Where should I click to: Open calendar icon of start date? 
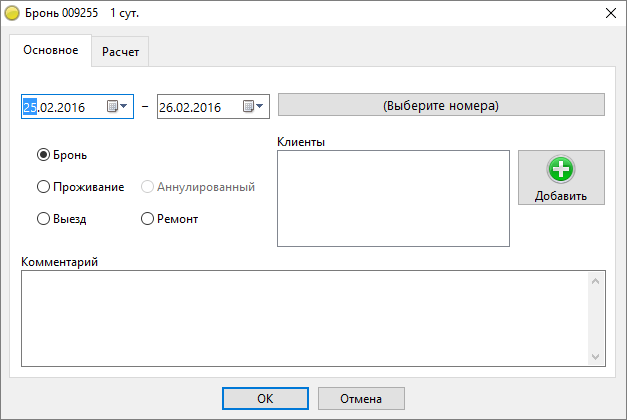pyautogui.click(x=112, y=106)
